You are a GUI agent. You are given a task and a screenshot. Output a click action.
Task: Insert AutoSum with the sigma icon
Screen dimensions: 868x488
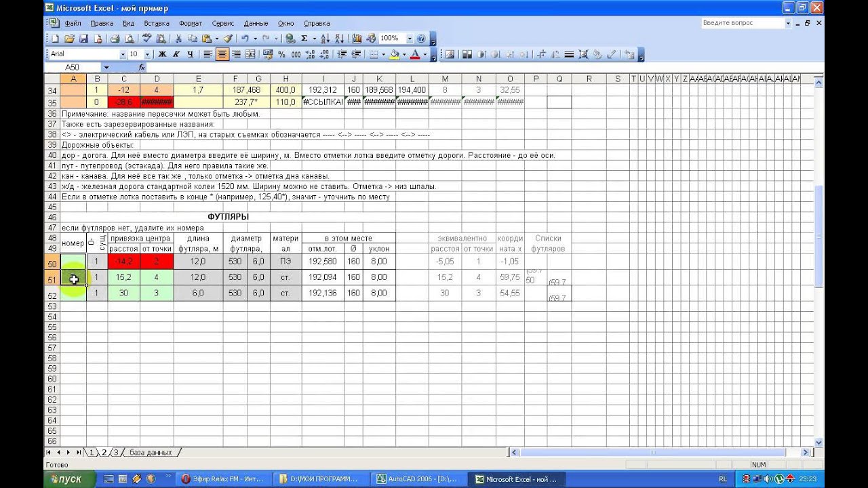click(304, 39)
